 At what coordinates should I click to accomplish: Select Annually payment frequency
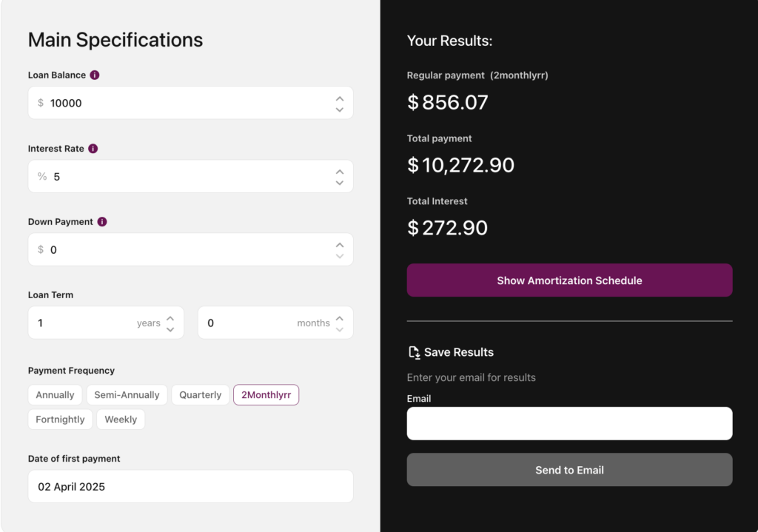click(x=55, y=395)
